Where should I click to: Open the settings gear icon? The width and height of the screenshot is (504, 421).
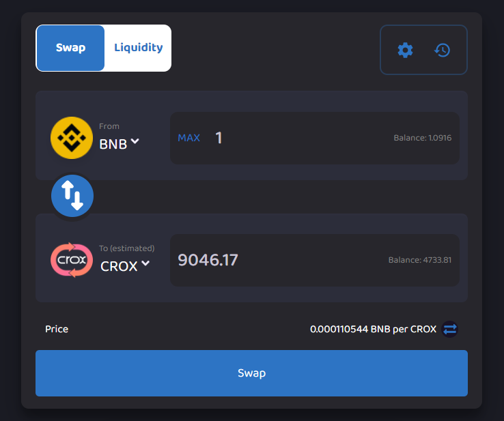coord(405,50)
